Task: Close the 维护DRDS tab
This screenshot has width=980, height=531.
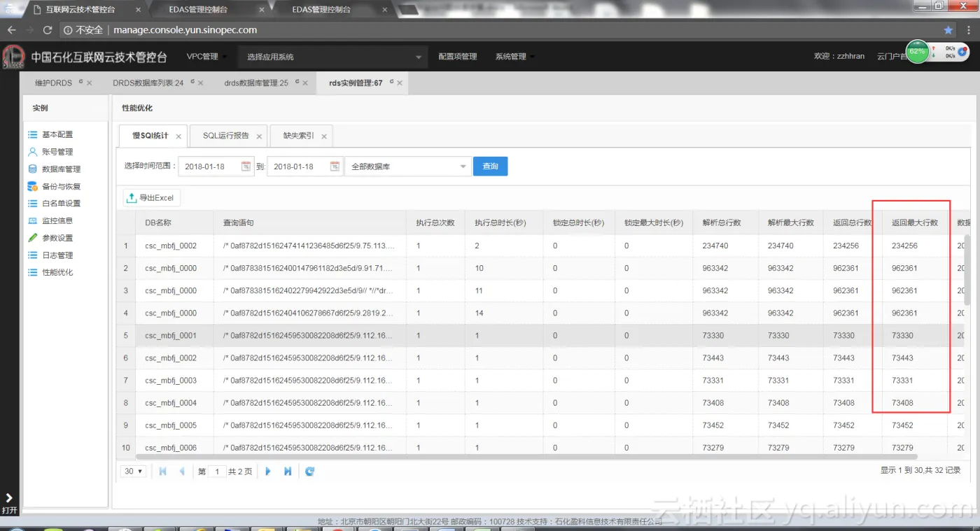Action: click(89, 83)
